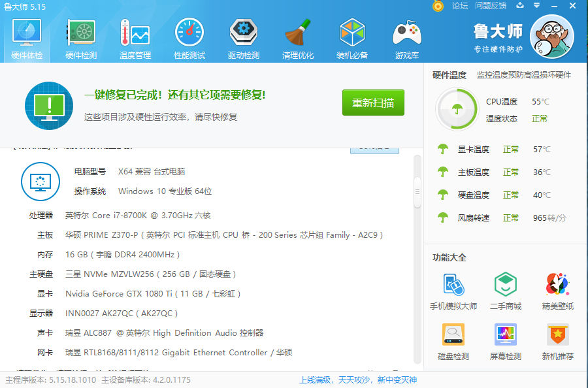Click the umbrella icon beside 硬盘温度
588x388 pixels.
pyautogui.click(x=443, y=195)
